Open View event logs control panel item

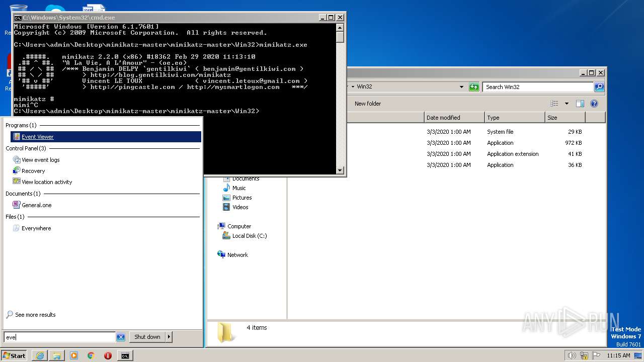[40, 160]
